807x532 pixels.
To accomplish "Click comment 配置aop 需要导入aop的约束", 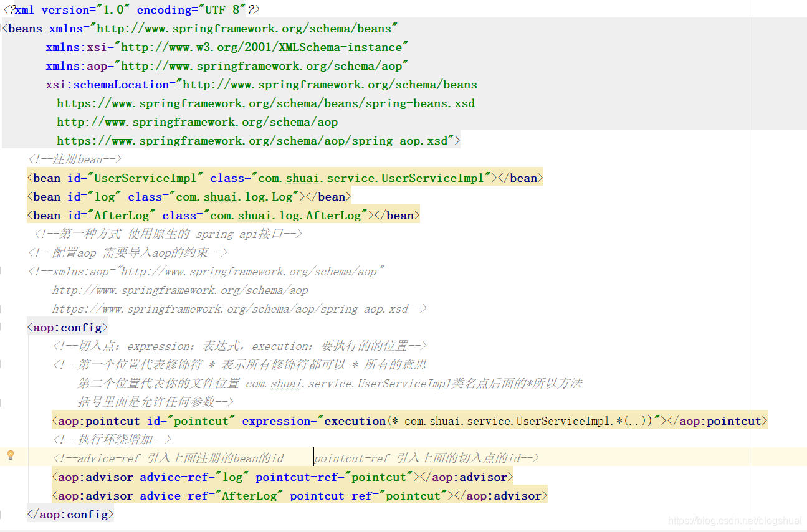I will point(128,253).
